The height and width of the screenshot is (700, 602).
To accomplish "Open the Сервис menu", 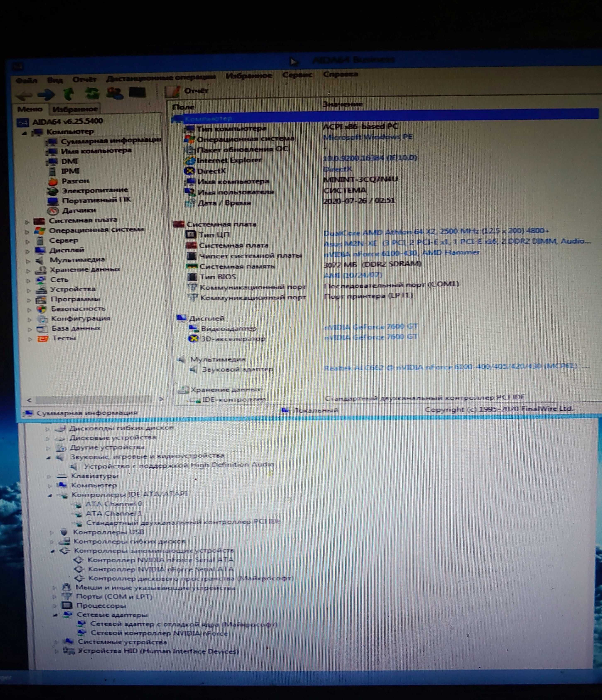I will (297, 75).
